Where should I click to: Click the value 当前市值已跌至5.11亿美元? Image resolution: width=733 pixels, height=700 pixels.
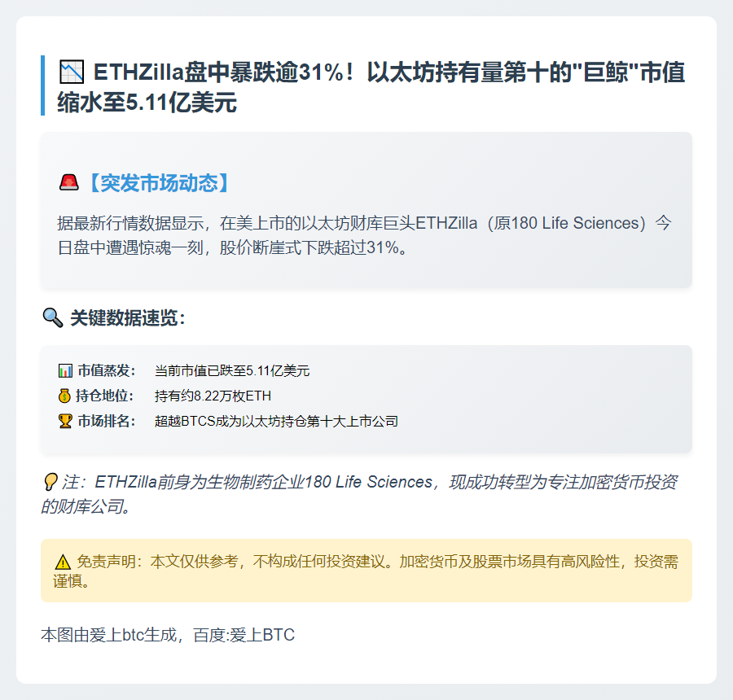click(232, 371)
